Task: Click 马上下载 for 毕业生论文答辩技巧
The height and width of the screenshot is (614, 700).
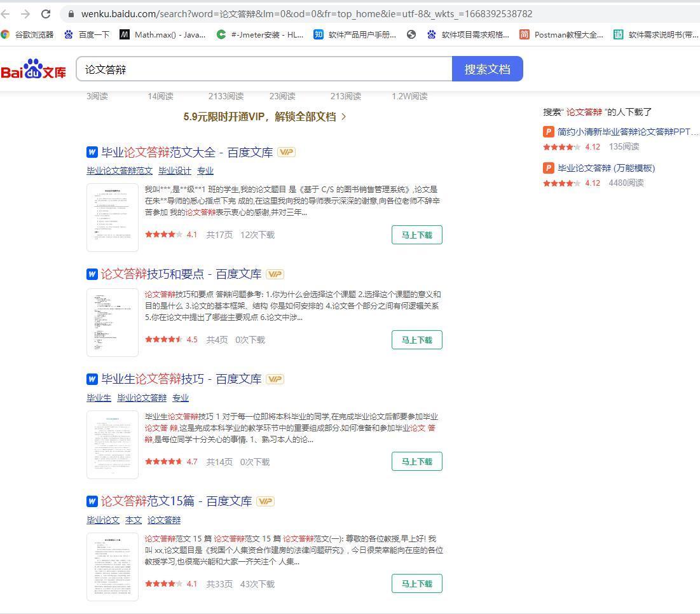Action: (x=416, y=461)
